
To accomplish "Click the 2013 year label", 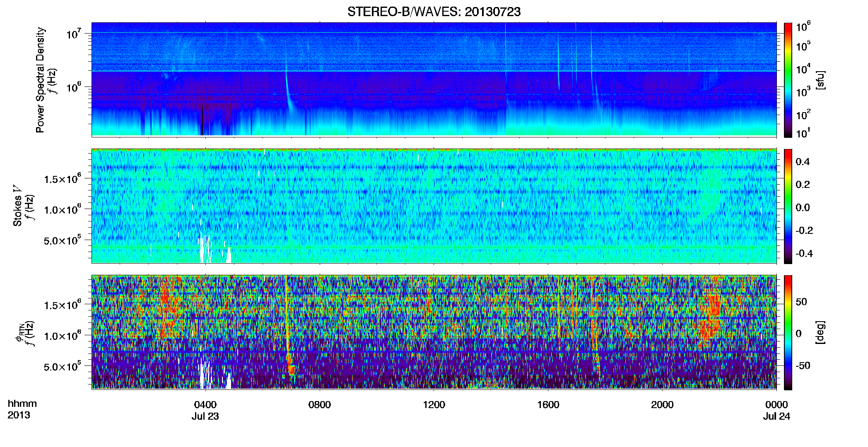I will coord(19,415).
